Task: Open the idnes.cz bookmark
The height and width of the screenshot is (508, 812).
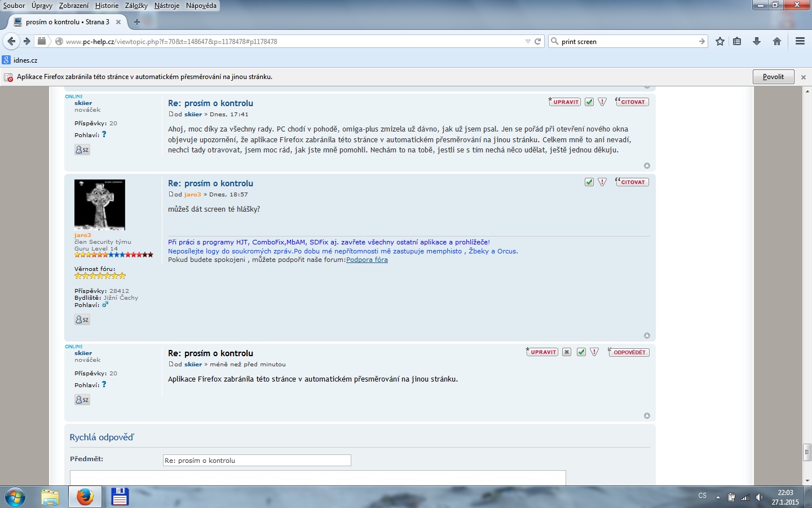Action: coord(20,60)
